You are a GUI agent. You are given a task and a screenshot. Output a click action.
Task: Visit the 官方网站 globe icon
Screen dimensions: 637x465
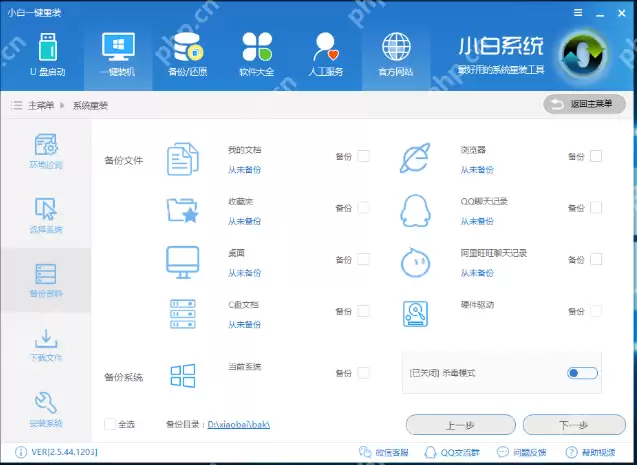click(396, 47)
